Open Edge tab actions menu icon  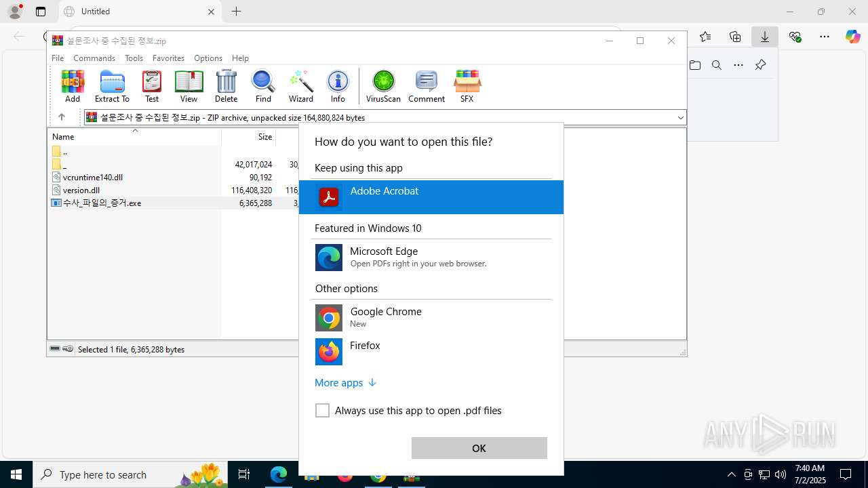41,12
